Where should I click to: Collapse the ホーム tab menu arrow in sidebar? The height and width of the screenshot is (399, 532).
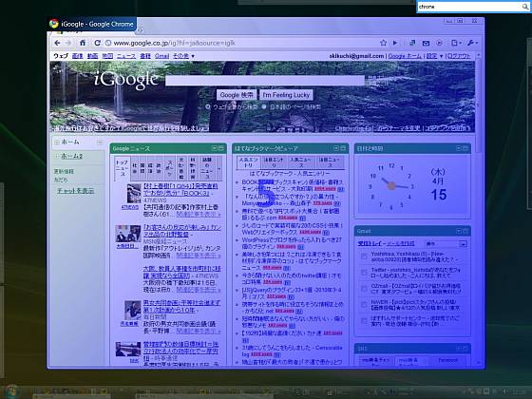tap(100, 142)
